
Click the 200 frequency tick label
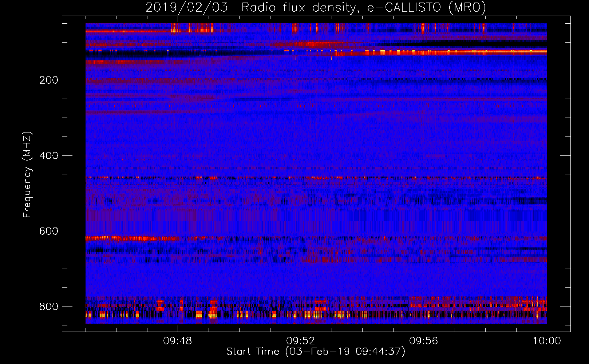[x=49, y=80]
